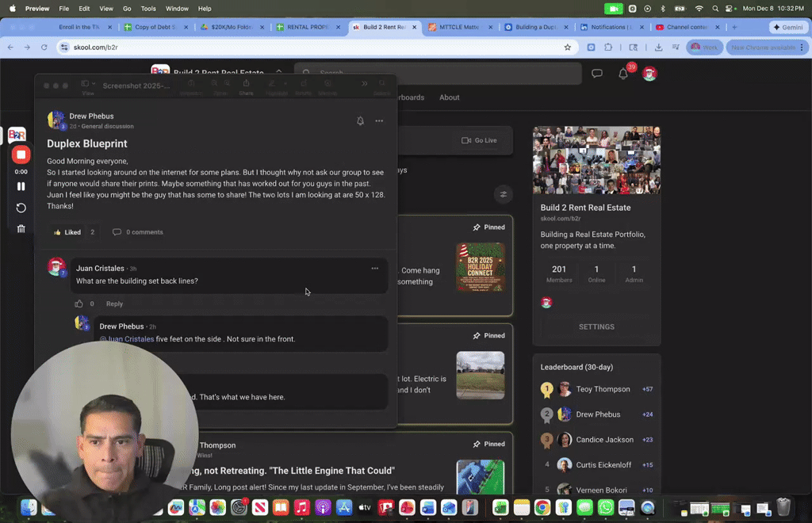Reload the page in Chrome
Viewport: 812px width, 523px height.
[44, 47]
